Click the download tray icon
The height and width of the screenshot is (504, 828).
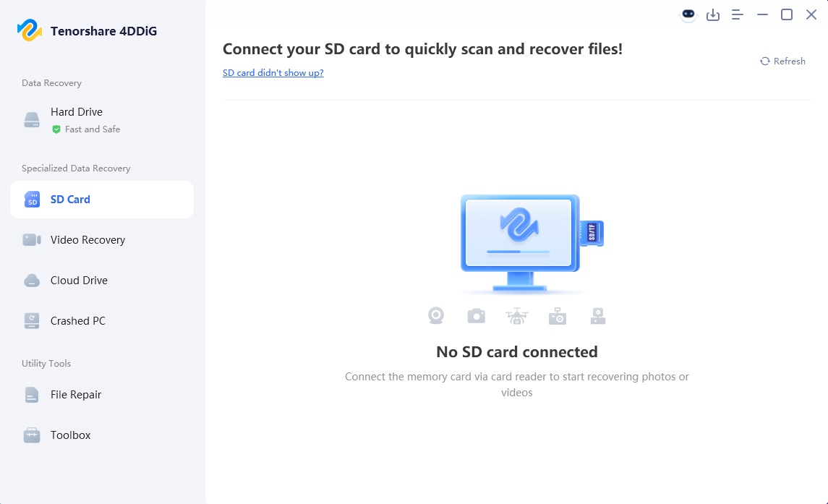713,15
